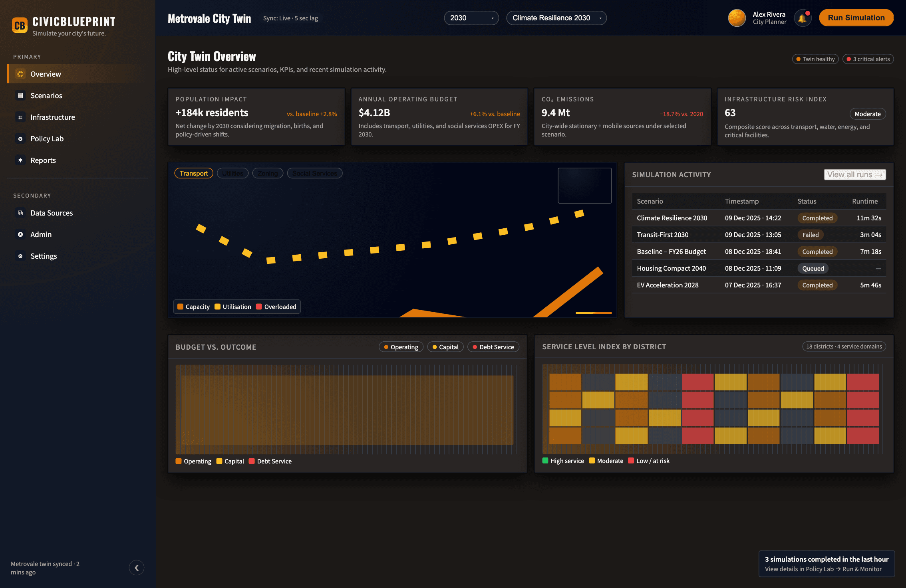Open the View all runs link
The image size is (906, 588).
[854, 174]
